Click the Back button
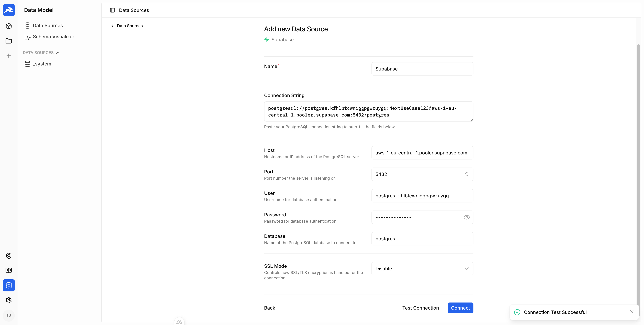The height and width of the screenshot is (325, 644). [270, 308]
